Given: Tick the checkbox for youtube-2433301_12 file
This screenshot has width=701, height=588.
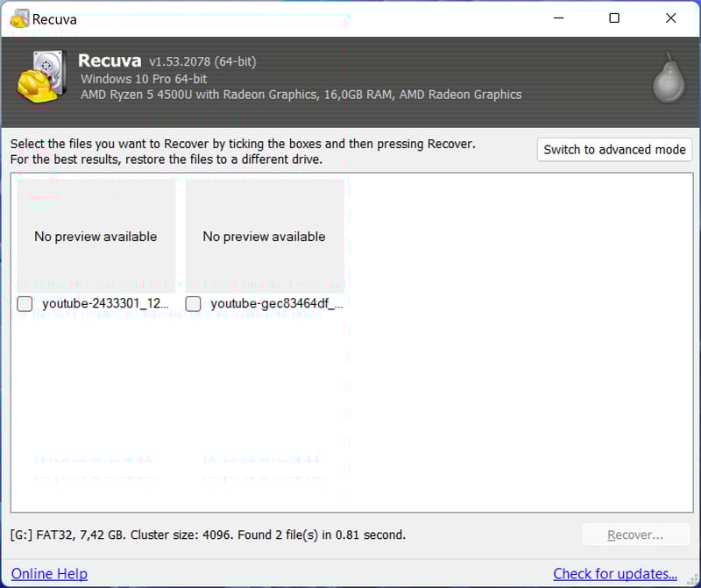Looking at the screenshot, I should (25, 304).
